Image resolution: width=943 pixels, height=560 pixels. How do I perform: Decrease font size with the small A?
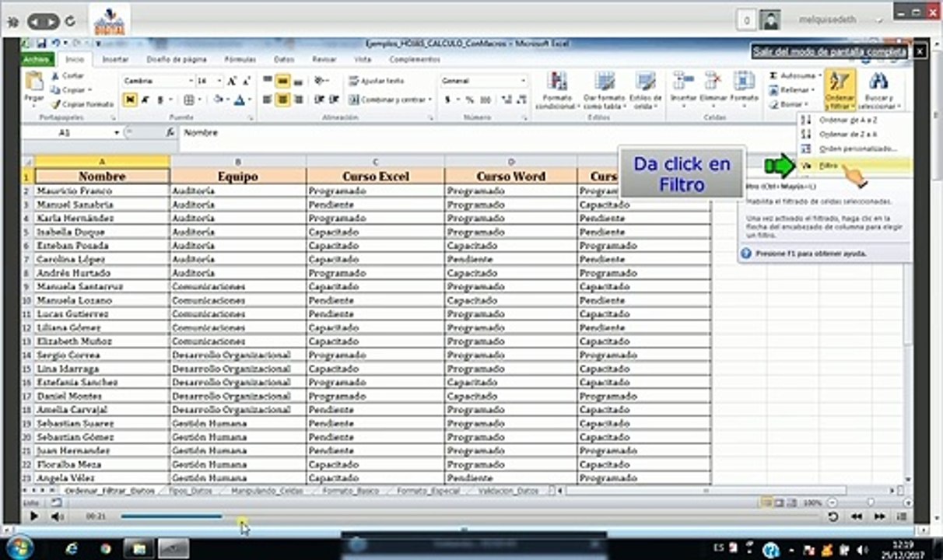(x=246, y=80)
